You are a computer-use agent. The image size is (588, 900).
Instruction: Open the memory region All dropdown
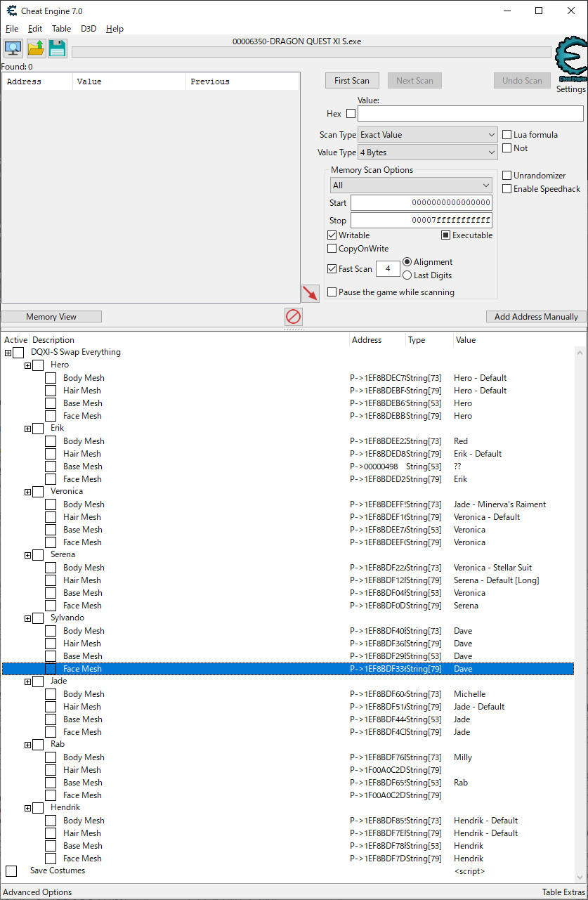coord(411,185)
